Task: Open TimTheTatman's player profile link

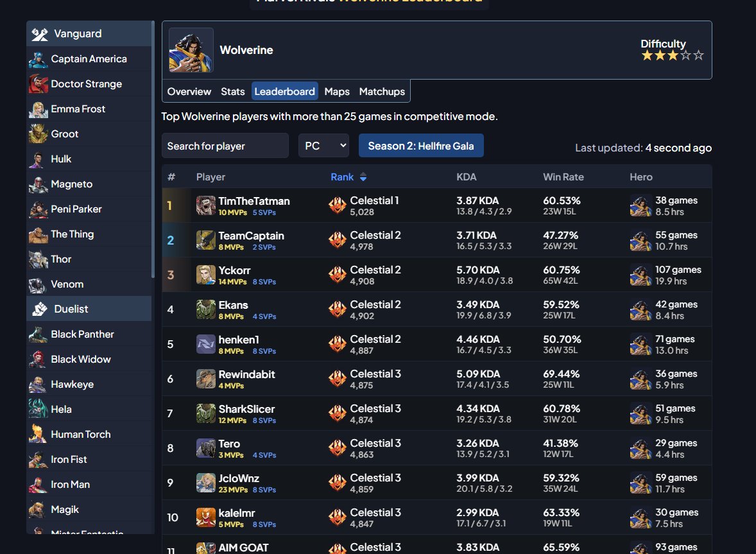Action: [254, 201]
